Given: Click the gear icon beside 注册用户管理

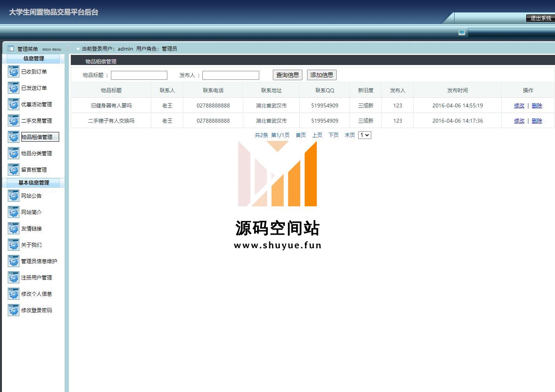Looking at the screenshot, I should click(x=14, y=278).
